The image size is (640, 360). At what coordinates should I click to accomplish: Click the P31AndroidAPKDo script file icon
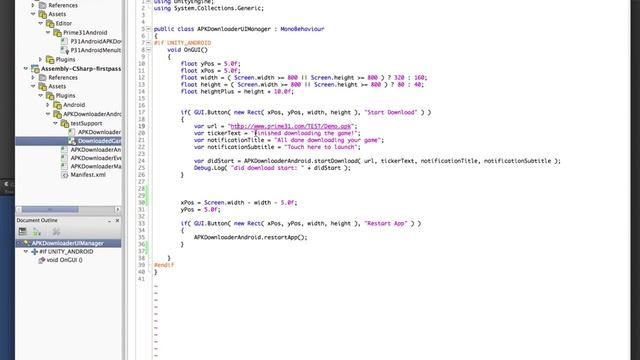[64, 41]
